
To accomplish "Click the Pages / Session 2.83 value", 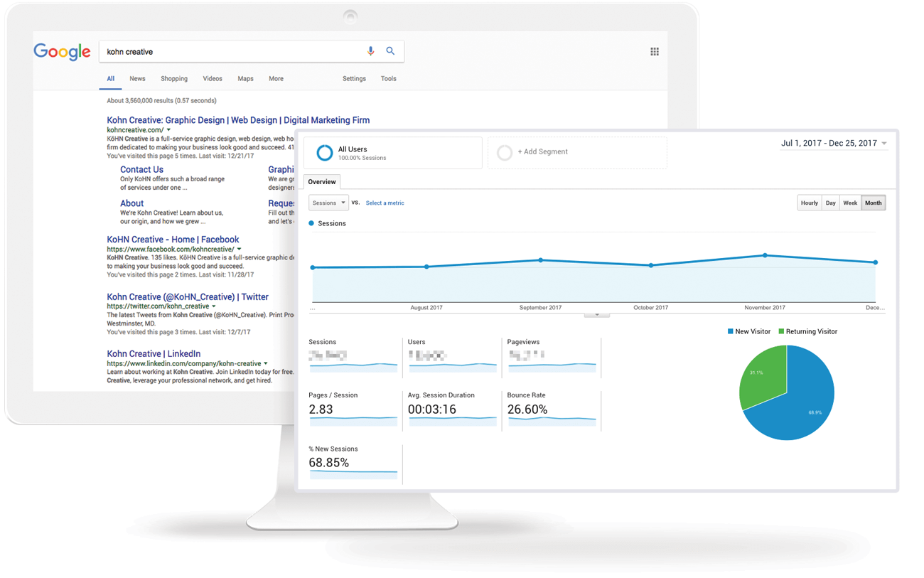I will point(321,410).
